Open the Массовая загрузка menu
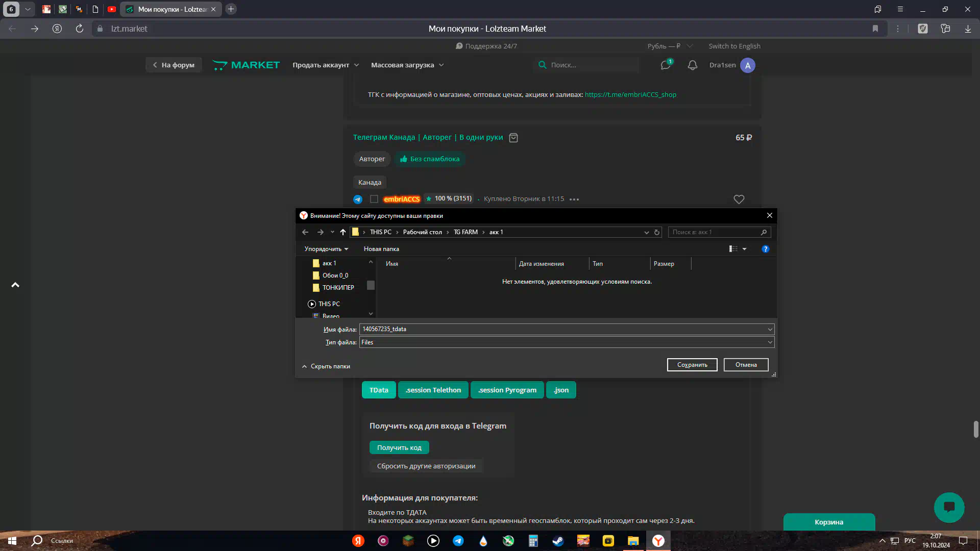980x551 pixels. (407, 65)
